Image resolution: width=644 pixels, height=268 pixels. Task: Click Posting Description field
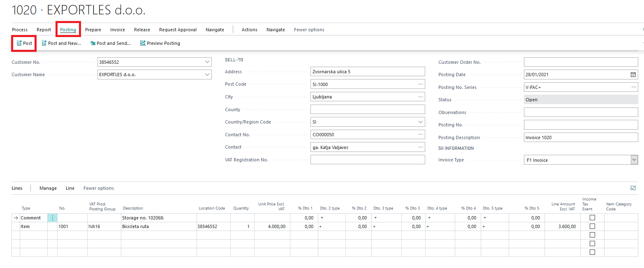click(581, 137)
